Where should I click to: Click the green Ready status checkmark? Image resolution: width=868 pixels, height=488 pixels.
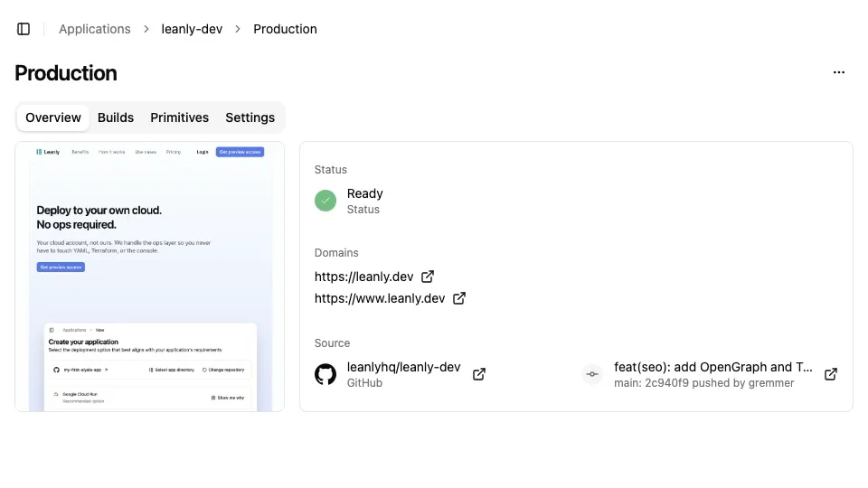(x=325, y=201)
